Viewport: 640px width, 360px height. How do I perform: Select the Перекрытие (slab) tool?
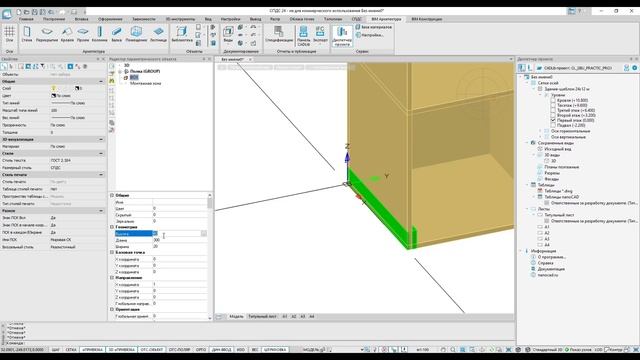click(x=47, y=34)
